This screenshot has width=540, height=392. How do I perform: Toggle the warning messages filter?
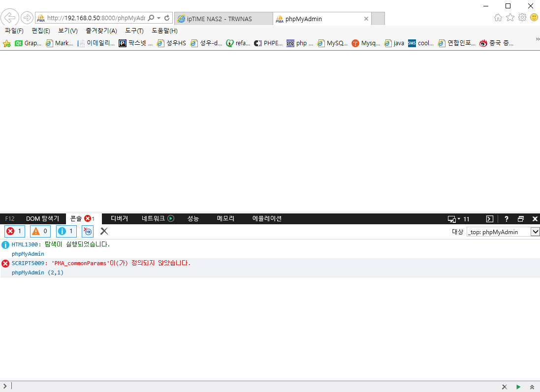(x=40, y=231)
